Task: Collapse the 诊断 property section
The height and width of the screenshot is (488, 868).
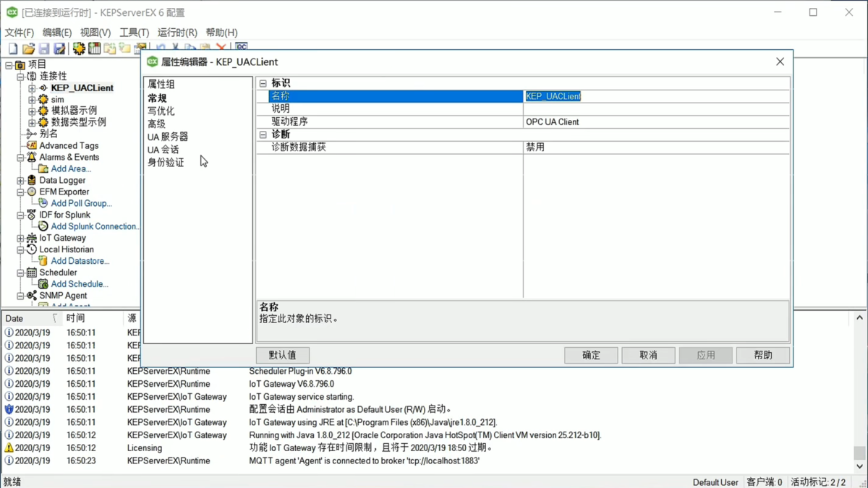Action: click(263, 134)
